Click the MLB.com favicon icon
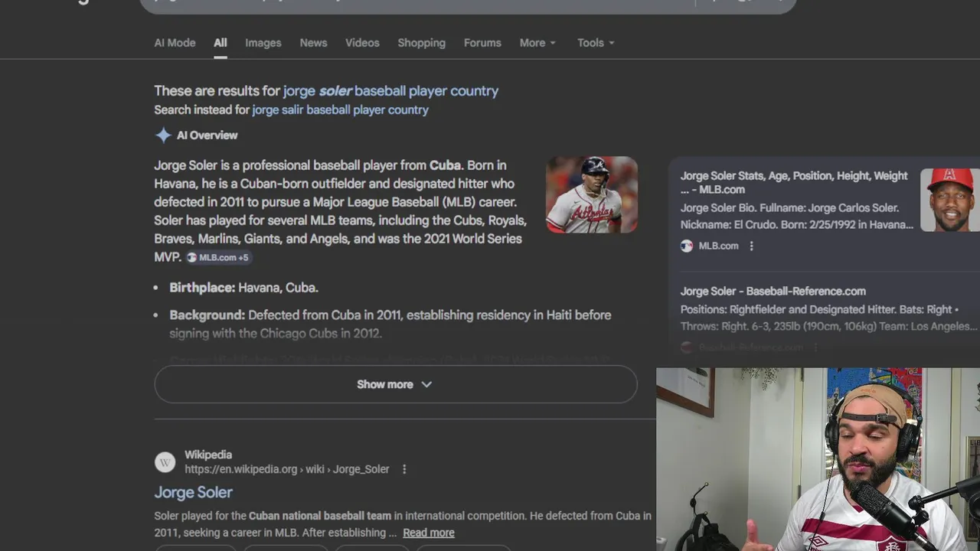The width and height of the screenshot is (980, 551). [x=687, y=246]
